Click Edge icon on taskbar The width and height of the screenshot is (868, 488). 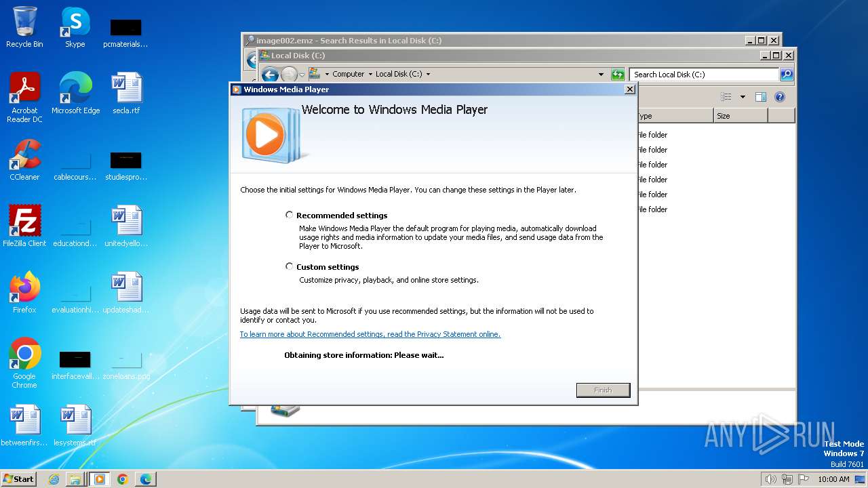point(145,479)
